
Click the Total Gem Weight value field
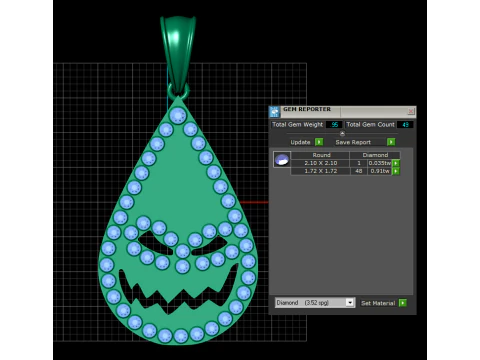pyautogui.click(x=334, y=125)
